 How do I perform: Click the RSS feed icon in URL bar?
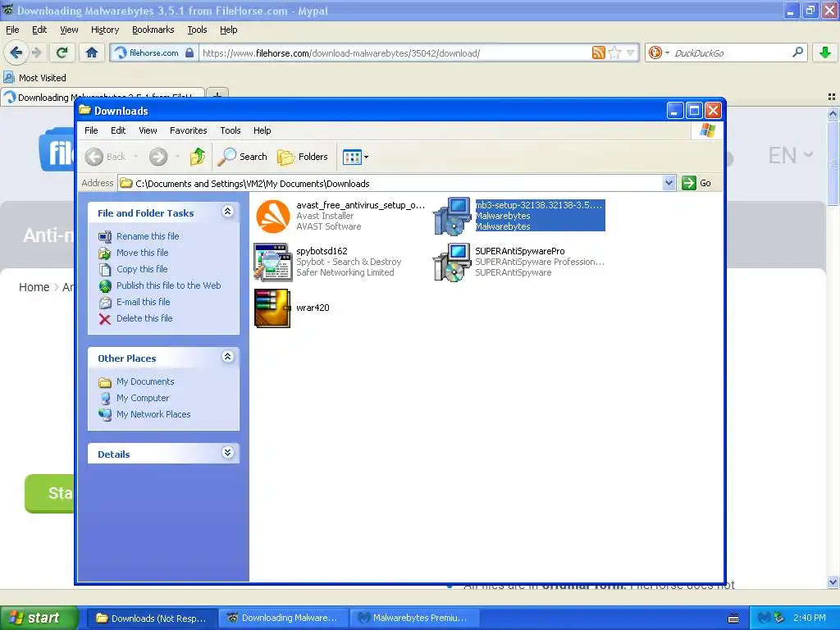pos(598,52)
